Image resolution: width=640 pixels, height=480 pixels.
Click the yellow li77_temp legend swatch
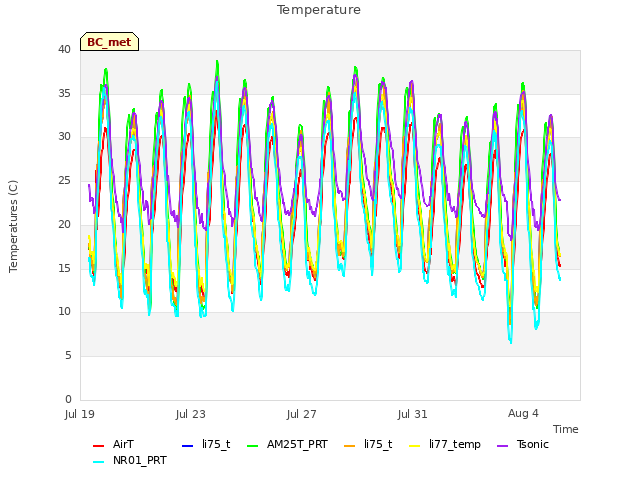415,445
